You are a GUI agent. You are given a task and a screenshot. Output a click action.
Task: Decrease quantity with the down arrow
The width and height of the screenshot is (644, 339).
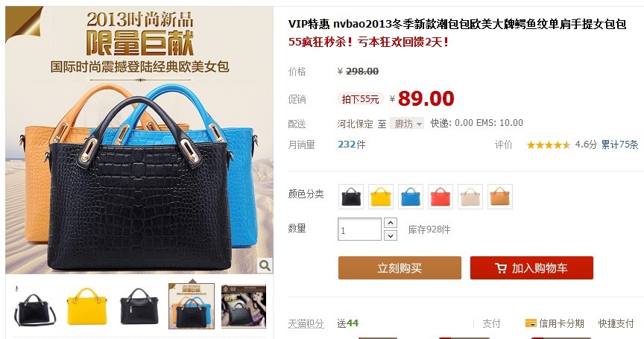(390, 235)
